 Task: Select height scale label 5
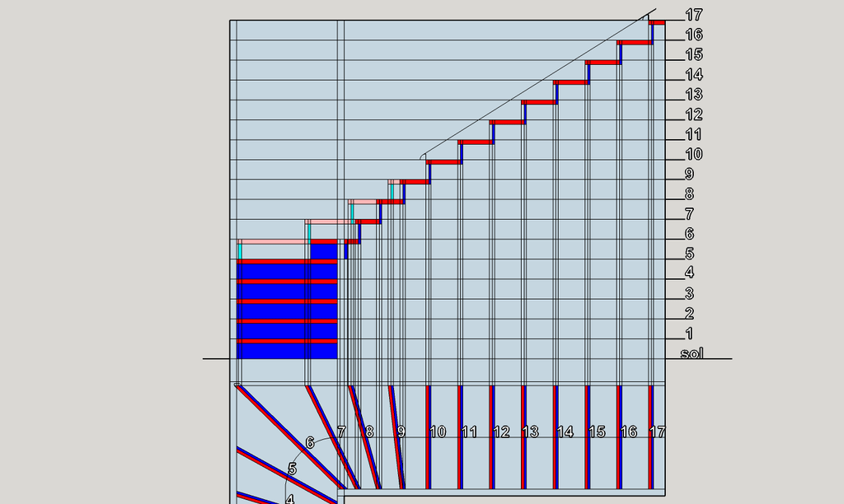pyautogui.click(x=689, y=254)
